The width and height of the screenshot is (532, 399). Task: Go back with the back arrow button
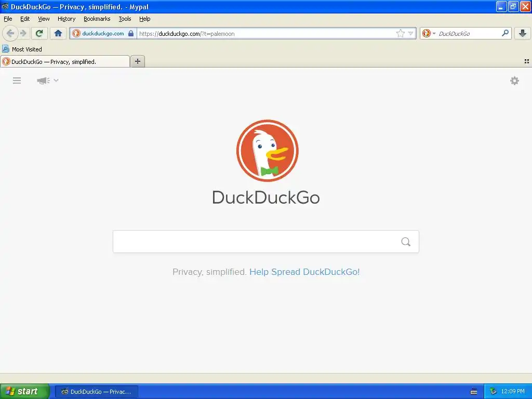(10, 33)
